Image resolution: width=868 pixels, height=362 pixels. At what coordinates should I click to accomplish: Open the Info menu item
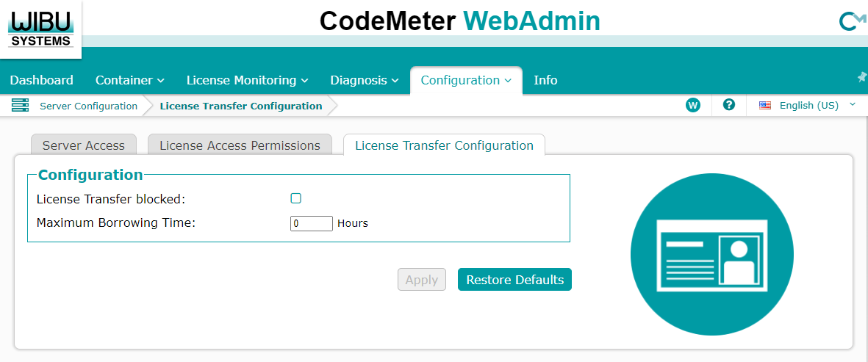pos(545,80)
